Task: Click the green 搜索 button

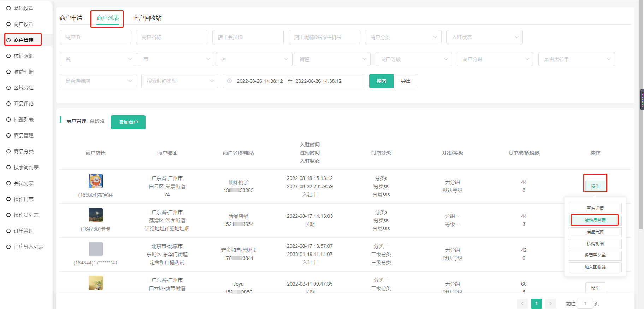Action: (x=381, y=81)
